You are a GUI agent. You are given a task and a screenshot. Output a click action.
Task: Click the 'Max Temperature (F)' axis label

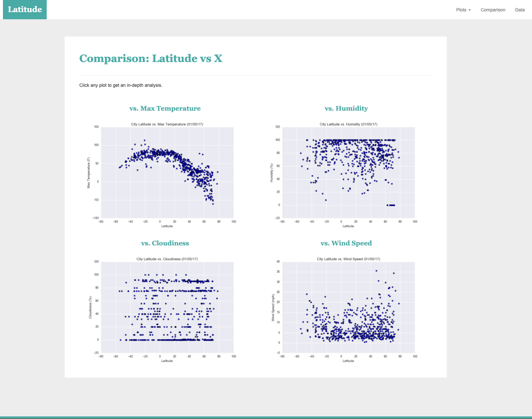(89, 173)
